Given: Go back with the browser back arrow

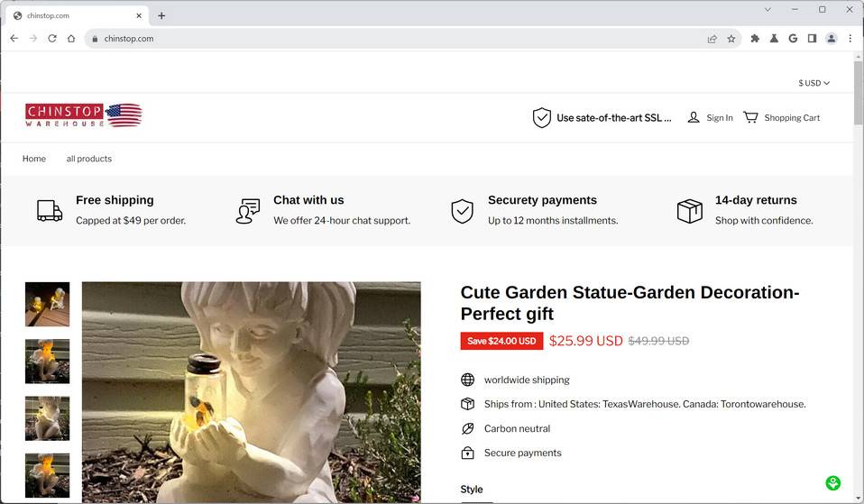Looking at the screenshot, I should pos(14,39).
